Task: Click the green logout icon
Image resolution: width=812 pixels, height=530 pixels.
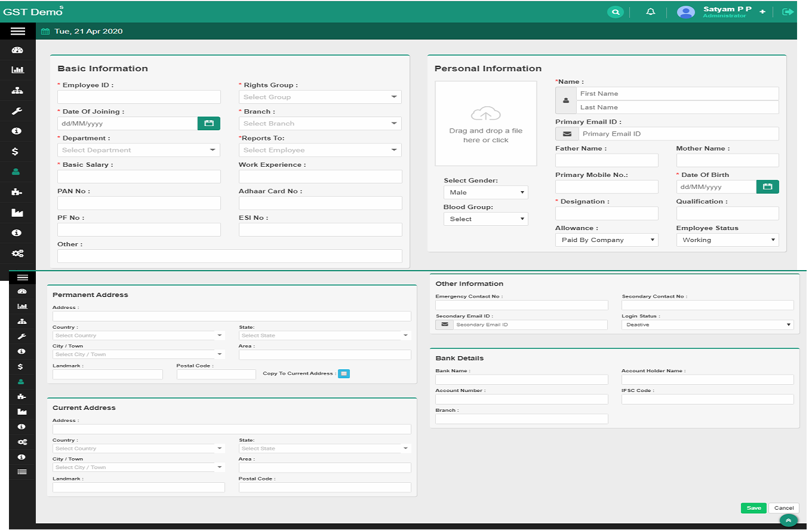Action: [x=788, y=12]
